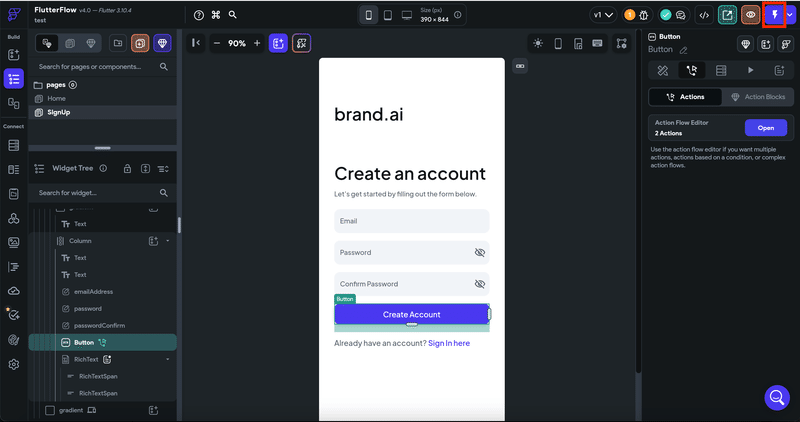Open the Data Types rail icon

[x=14, y=169]
